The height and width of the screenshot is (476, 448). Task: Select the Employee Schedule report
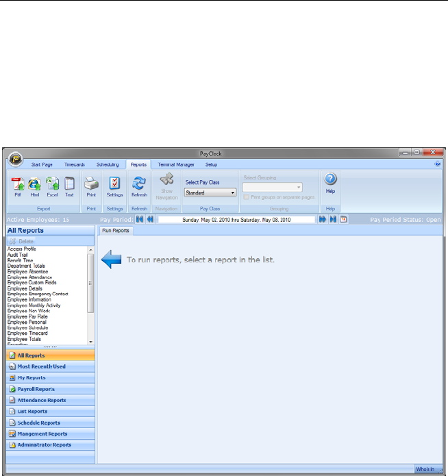[x=27, y=328]
